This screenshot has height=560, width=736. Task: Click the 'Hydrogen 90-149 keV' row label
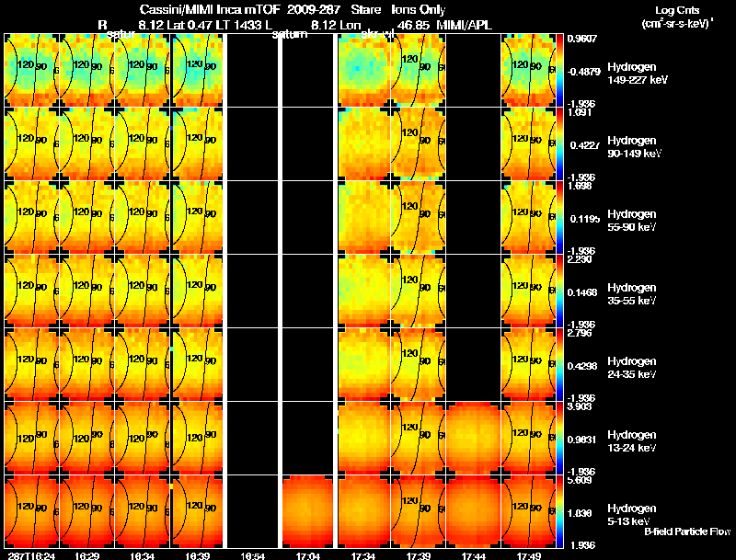pos(635,147)
